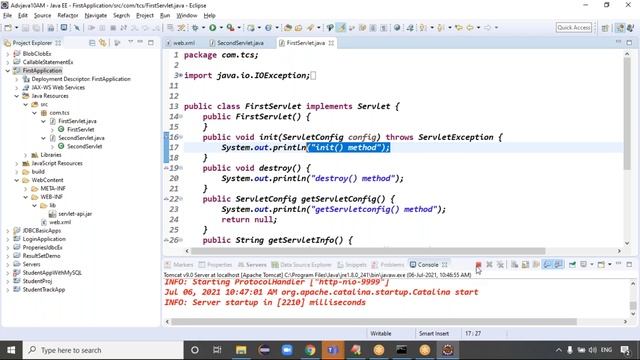640x360 pixels.
Task: Click Pin Console green icon
Action: click(572, 265)
